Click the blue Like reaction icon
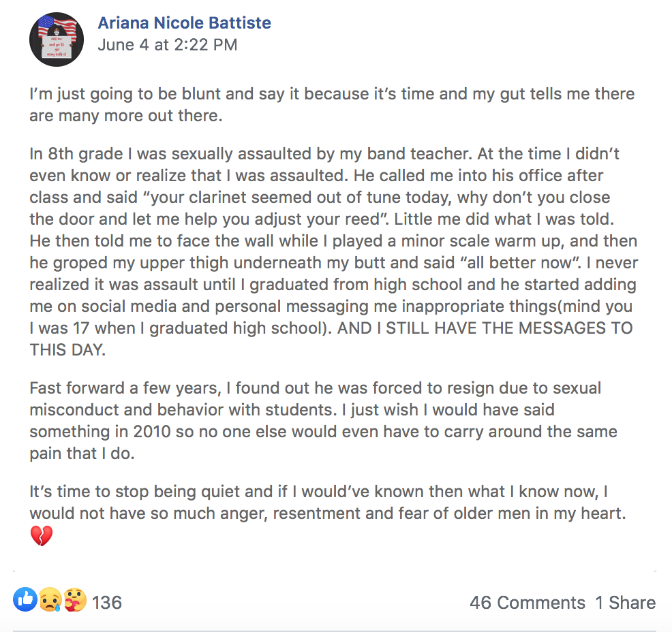This screenshot has height=632, width=672. pyautogui.click(x=25, y=600)
